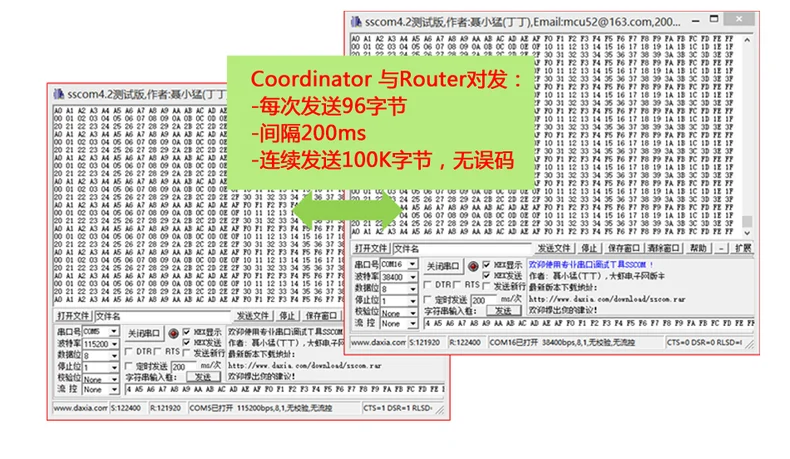Toggle HEX发送 checkbox in COM16 window
The height and width of the screenshot is (459, 790).
pyautogui.click(x=486, y=276)
